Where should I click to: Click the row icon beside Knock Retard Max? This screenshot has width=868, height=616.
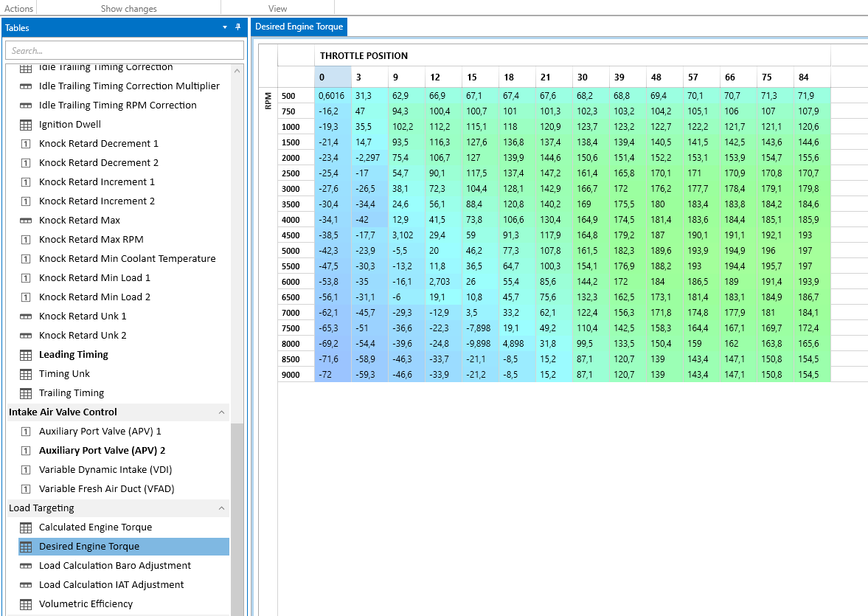[x=26, y=221]
